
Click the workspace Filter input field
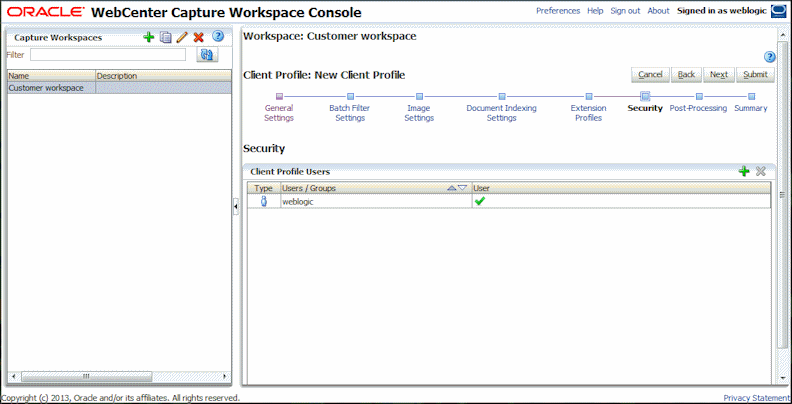[108, 55]
